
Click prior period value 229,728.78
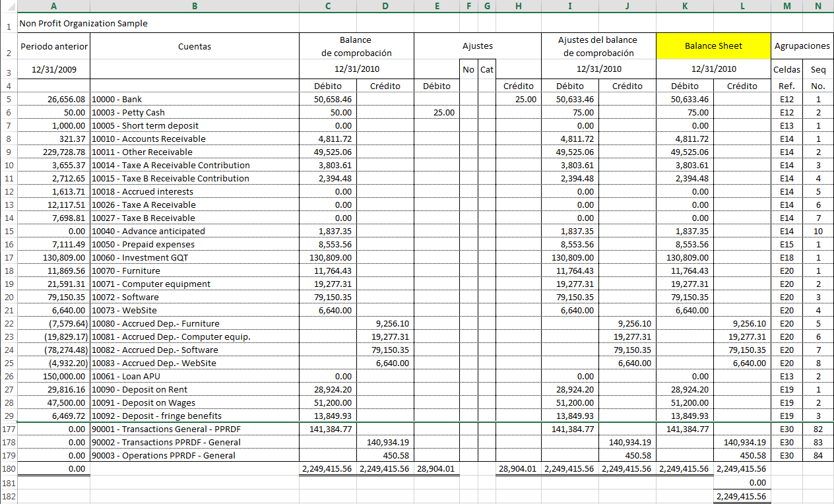click(x=53, y=152)
